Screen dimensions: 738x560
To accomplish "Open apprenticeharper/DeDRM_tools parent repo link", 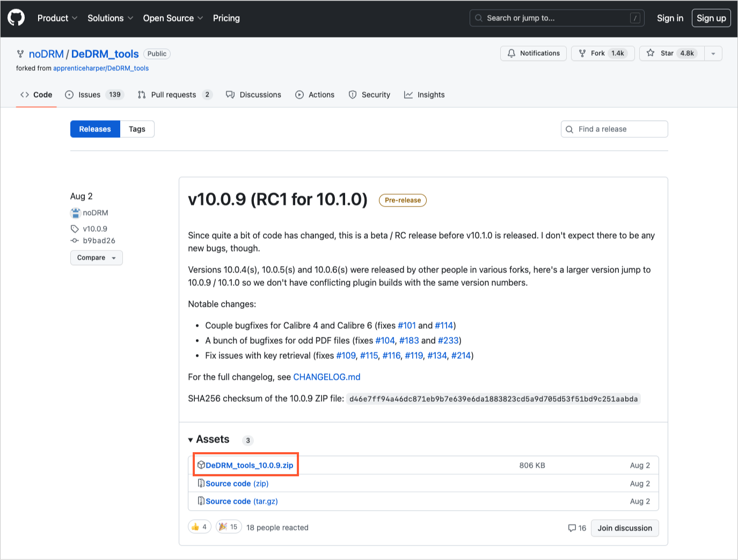I will tap(101, 68).
